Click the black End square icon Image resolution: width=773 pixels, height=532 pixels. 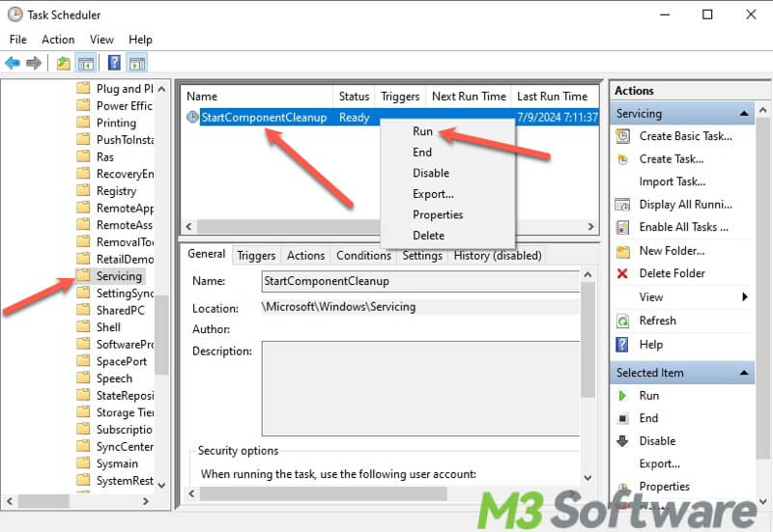click(x=622, y=419)
